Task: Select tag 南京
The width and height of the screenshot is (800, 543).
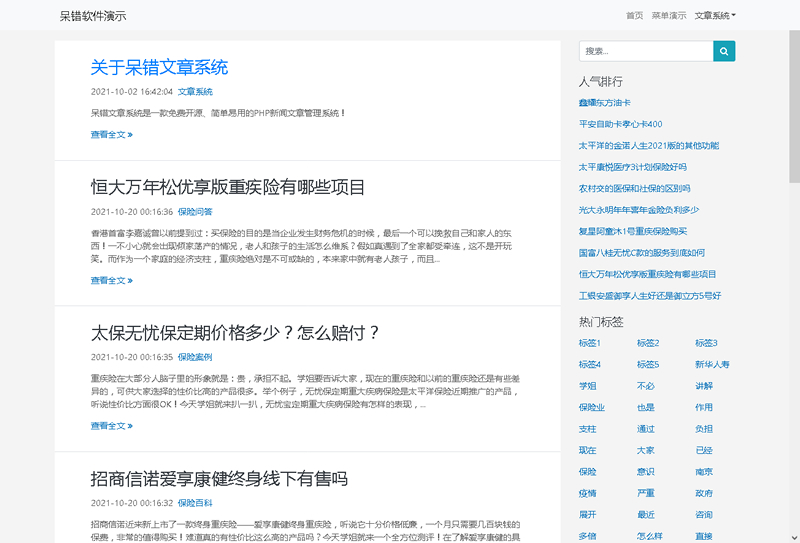Action: (704, 472)
